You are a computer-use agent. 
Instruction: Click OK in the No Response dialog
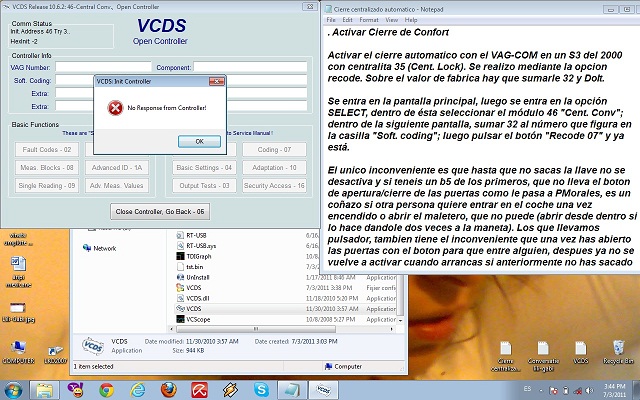pyautogui.click(x=199, y=141)
